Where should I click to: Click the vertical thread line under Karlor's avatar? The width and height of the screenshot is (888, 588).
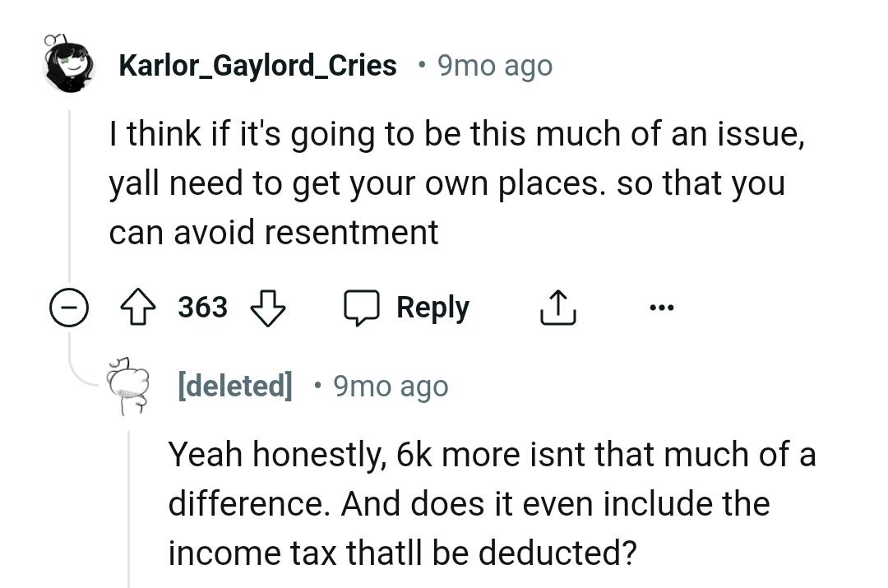pyautogui.click(x=69, y=197)
